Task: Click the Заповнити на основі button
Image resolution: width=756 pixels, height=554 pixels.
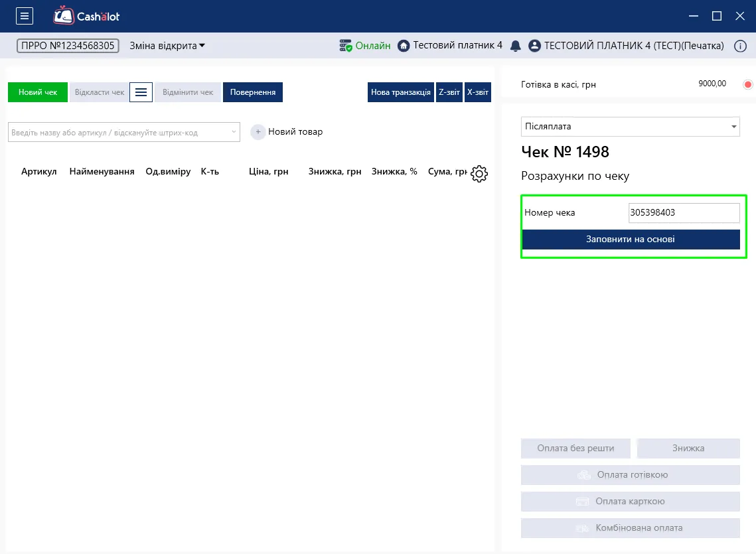Action: click(x=630, y=239)
